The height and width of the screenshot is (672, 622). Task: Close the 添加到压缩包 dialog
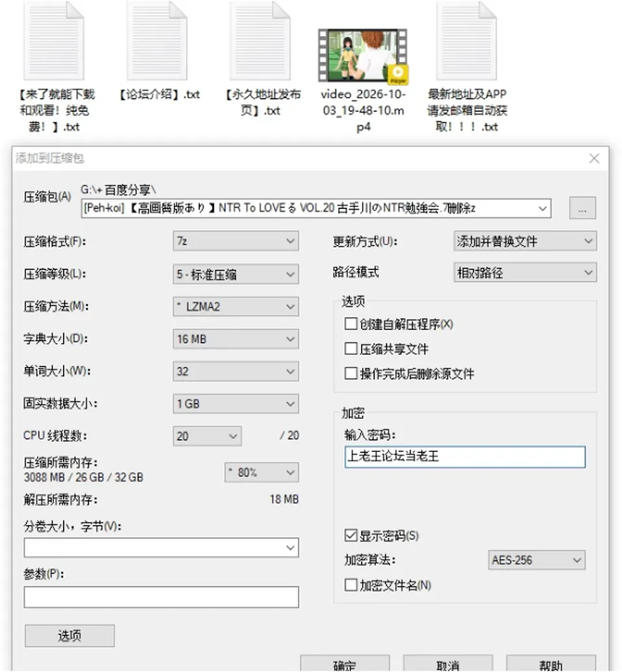pyautogui.click(x=594, y=159)
